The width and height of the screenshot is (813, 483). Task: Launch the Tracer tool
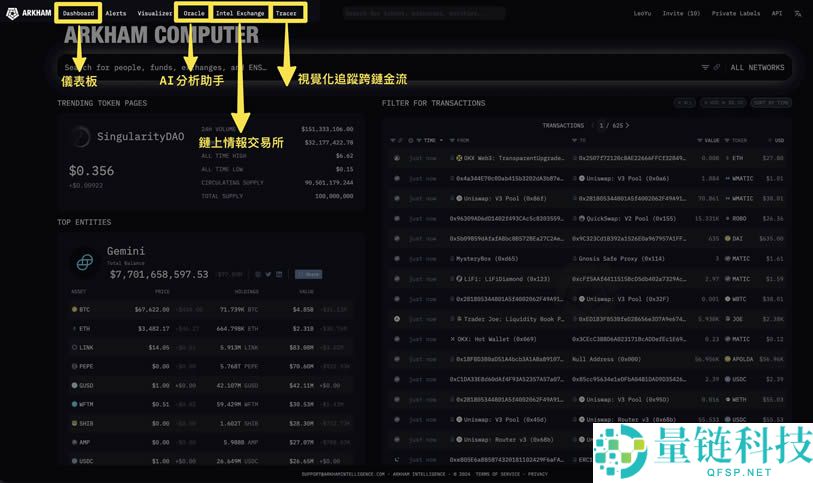pos(287,13)
